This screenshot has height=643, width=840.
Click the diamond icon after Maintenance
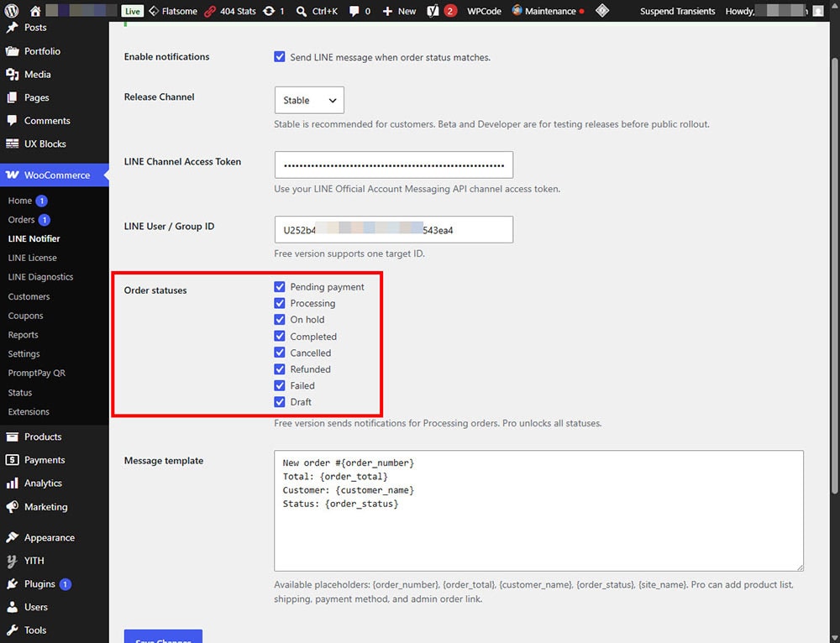coord(602,10)
